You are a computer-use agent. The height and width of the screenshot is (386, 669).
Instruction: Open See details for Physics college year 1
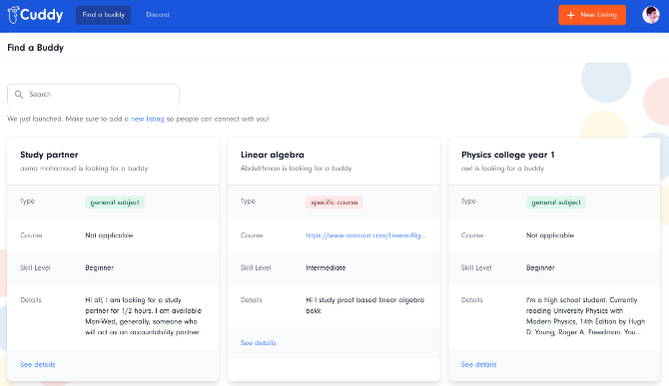pos(479,365)
